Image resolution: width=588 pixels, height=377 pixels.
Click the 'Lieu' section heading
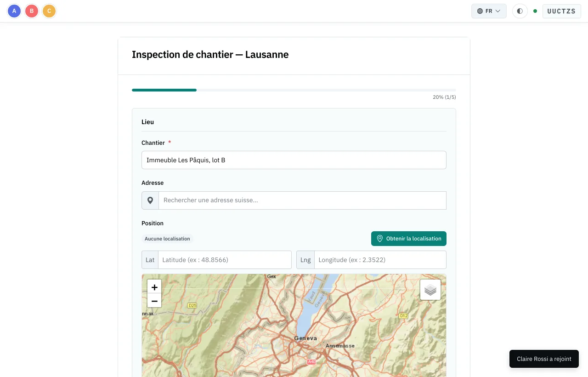pos(147,122)
